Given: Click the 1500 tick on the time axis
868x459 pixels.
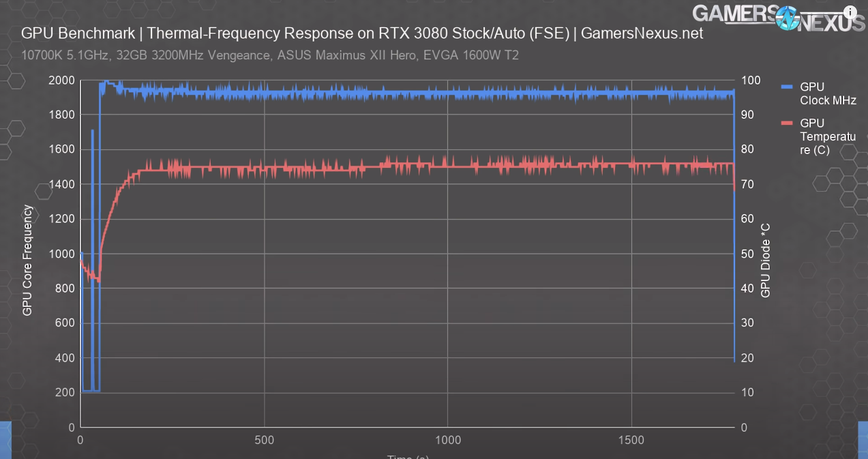Looking at the screenshot, I should coord(631,441).
